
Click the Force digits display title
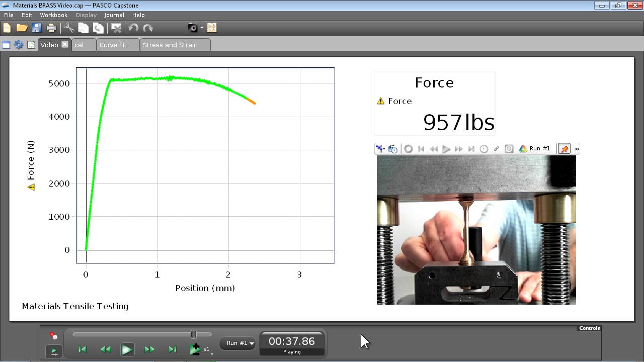(x=434, y=82)
